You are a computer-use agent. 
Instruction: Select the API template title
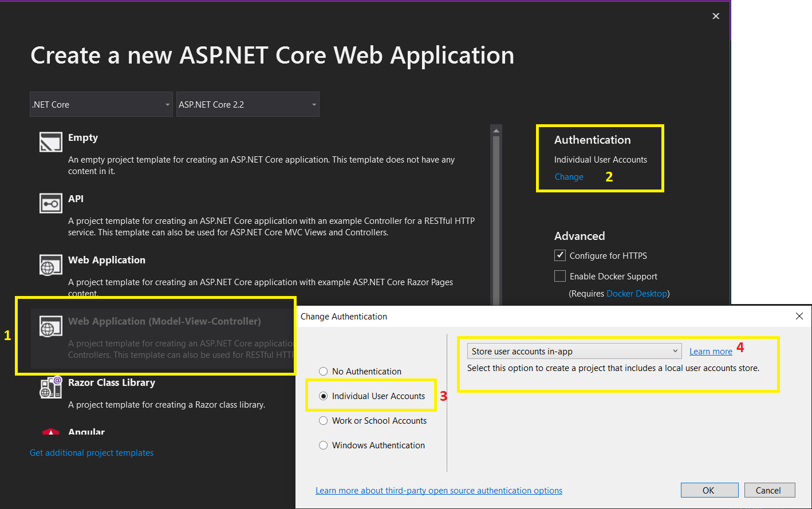pyautogui.click(x=76, y=199)
